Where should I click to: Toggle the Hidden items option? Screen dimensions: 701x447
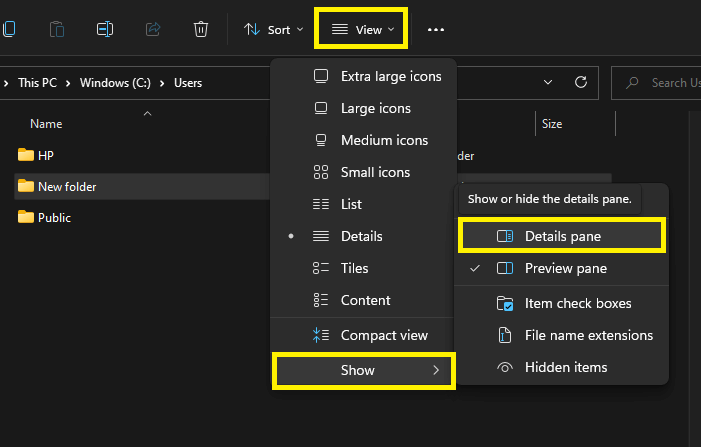(565, 367)
